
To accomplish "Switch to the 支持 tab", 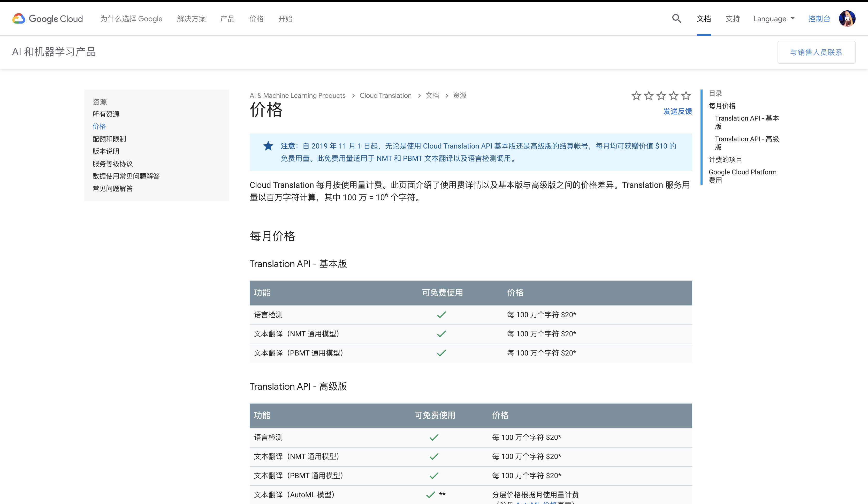I will pos(733,19).
